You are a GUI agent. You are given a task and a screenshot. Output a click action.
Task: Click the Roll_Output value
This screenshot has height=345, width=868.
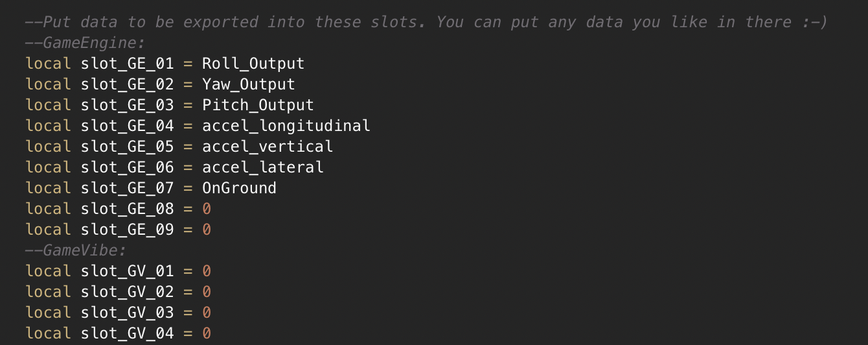(253, 64)
